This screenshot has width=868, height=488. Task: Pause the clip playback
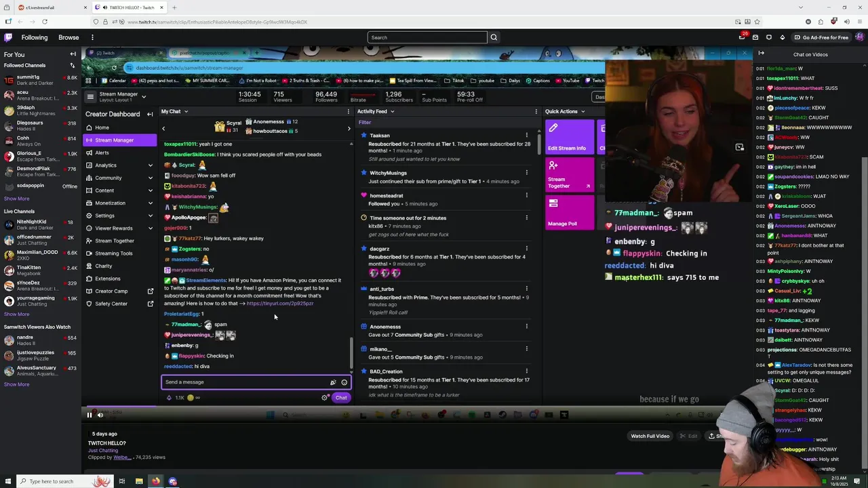coord(89,415)
